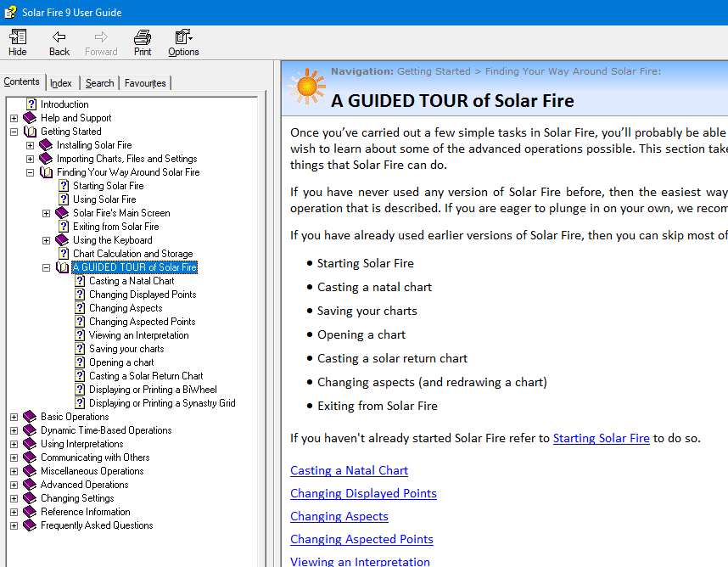Select the Introduction topic in tree
The image size is (728, 567).
click(x=64, y=104)
